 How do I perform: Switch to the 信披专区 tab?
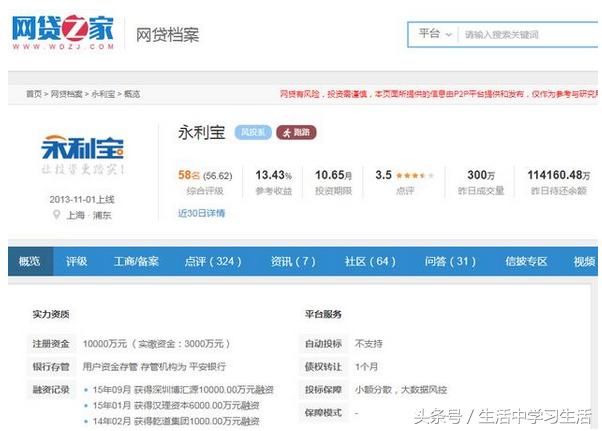[x=526, y=261]
